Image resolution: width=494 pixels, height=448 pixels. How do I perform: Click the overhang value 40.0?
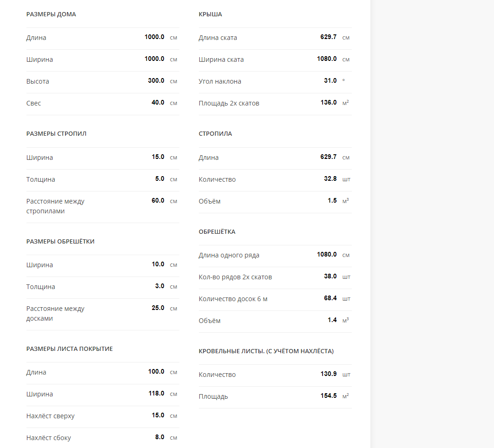click(158, 102)
